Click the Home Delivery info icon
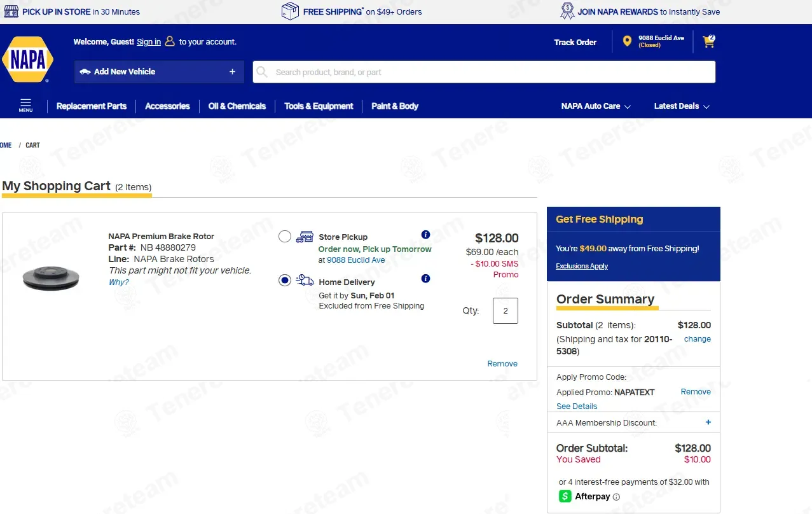The height and width of the screenshot is (514, 812). point(425,279)
